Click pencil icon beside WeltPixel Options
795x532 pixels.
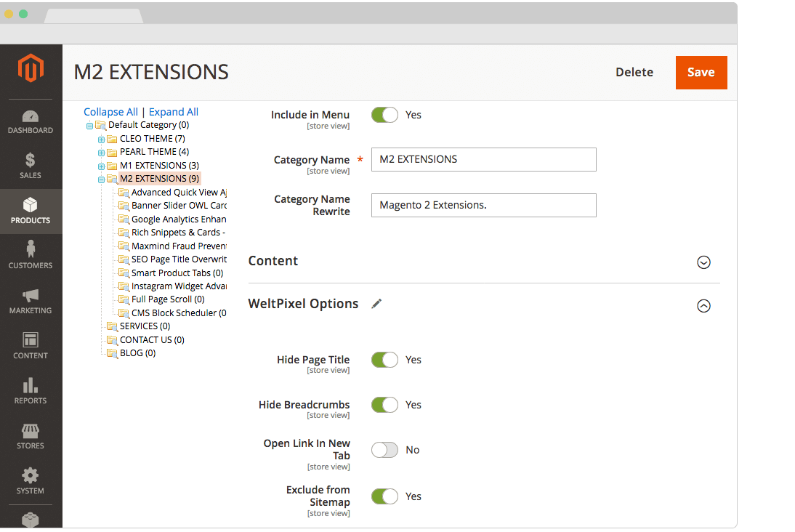[376, 304]
